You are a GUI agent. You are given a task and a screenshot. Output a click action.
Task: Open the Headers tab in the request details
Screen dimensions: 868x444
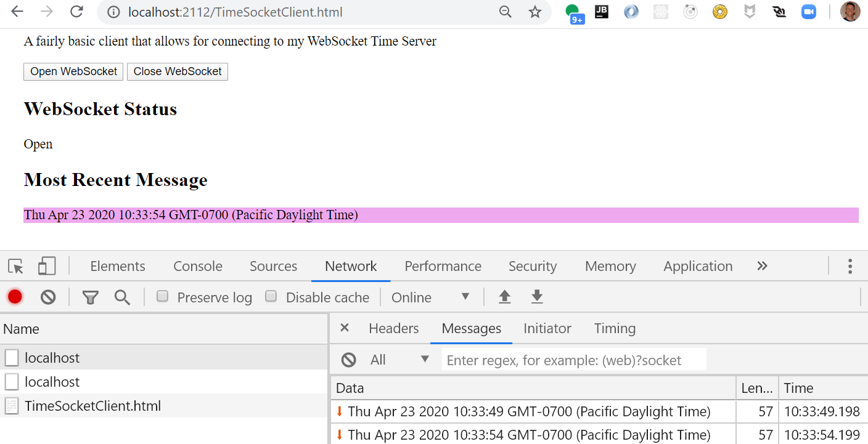click(x=393, y=329)
